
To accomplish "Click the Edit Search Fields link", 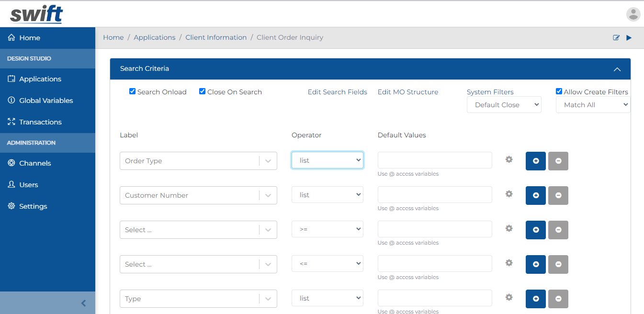I will [x=337, y=92].
